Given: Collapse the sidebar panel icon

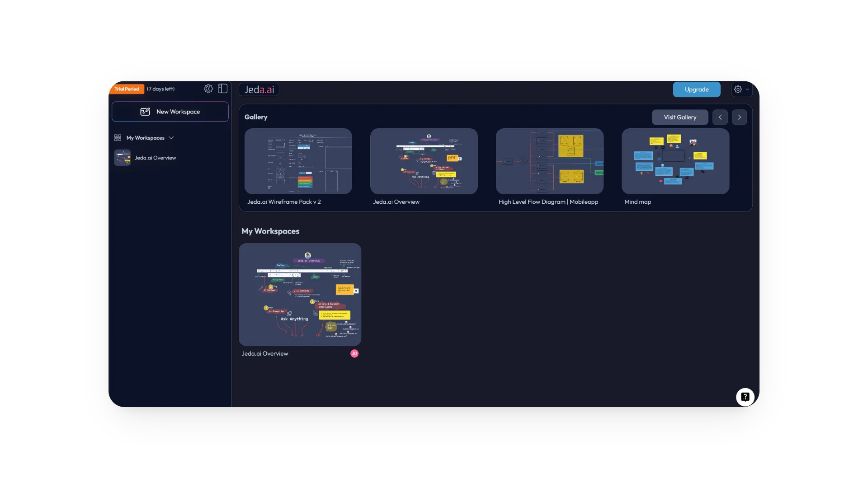Looking at the screenshot, I should [x=222, y=89].
